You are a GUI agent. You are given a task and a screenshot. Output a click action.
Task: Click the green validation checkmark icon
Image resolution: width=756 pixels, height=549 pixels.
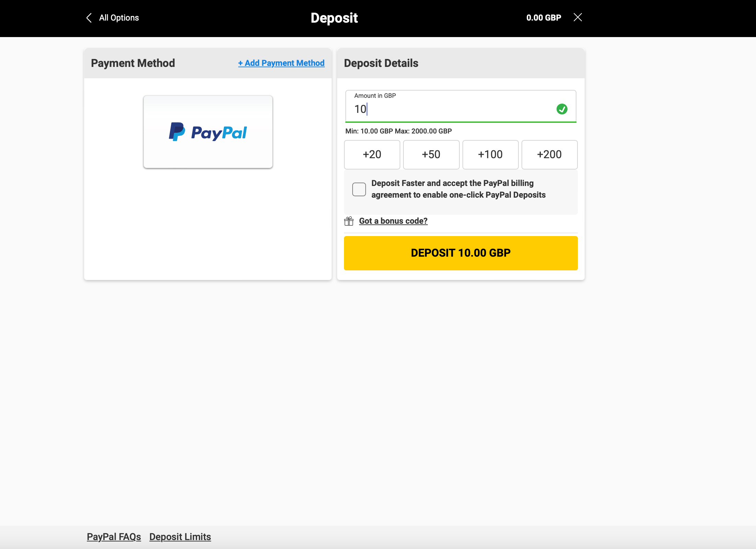point(562,109)
